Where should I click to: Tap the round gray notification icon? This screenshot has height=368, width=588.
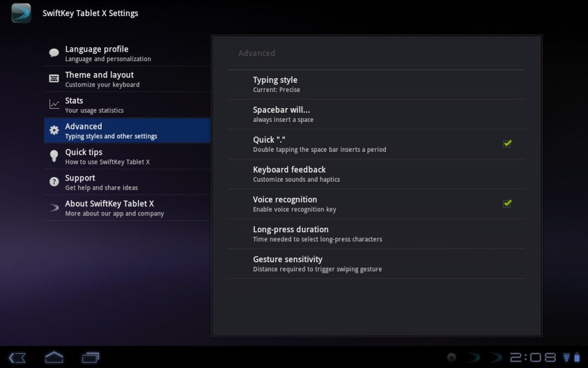(452, 358)
